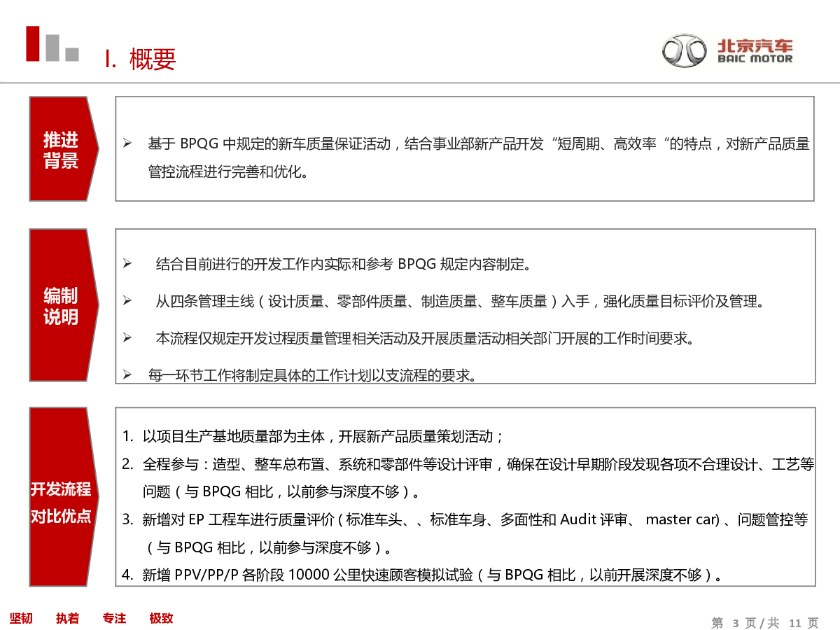The width and height of the screenshot is (840, 630).
Task: Click the BAIC Motor circular logo emblem
Action: pyautogui.click(x=685, y=51)
